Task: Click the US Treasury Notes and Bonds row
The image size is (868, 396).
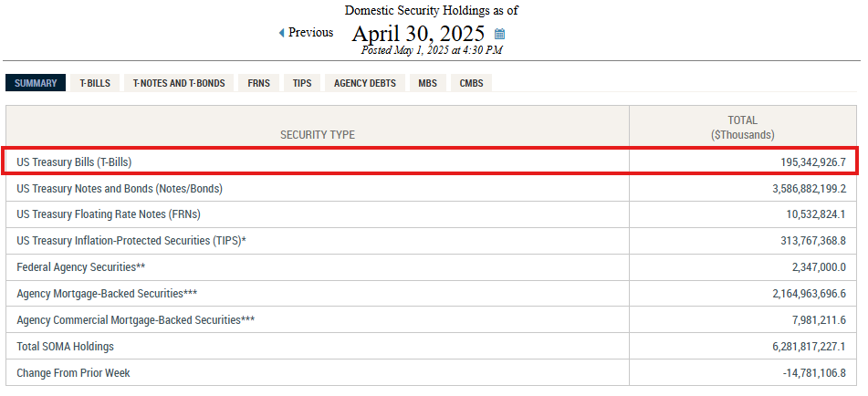Action: click(120, 189)
